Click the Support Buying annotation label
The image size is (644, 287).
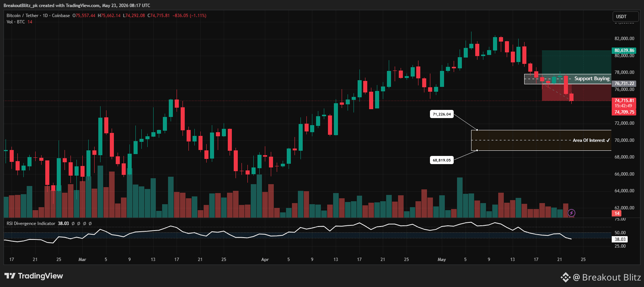pyautogui.click(x=592, y=79)
